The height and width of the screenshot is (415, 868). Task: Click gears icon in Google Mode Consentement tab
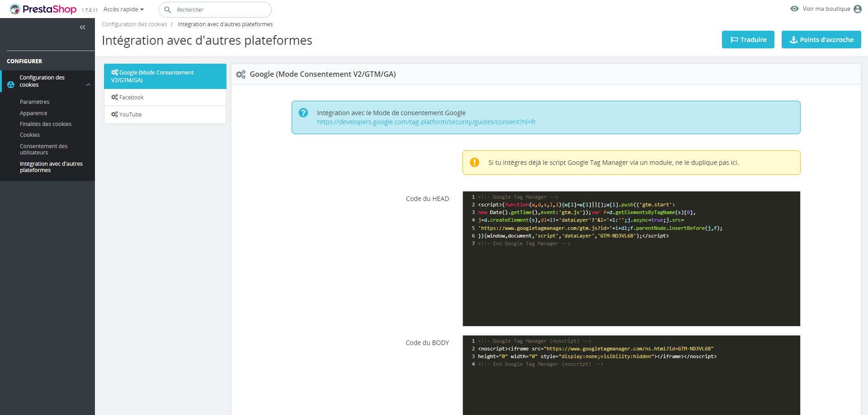pyautogui.click(x=114, y=72)
